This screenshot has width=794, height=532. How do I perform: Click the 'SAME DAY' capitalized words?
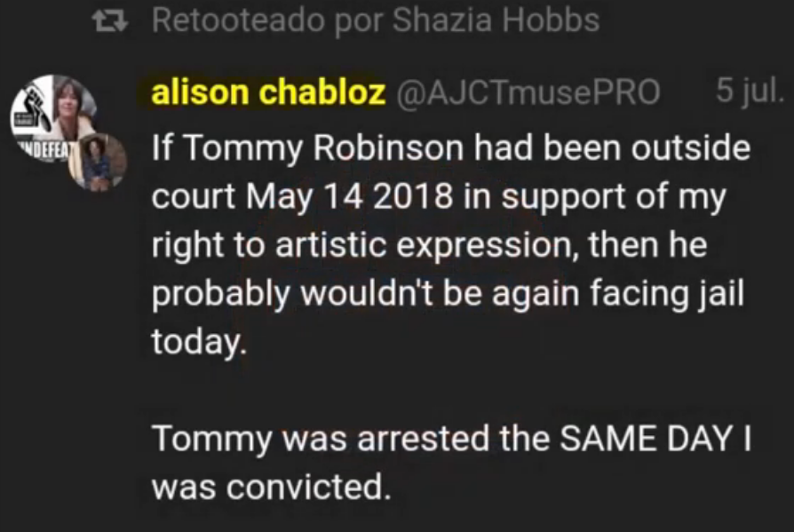point(647,439)
